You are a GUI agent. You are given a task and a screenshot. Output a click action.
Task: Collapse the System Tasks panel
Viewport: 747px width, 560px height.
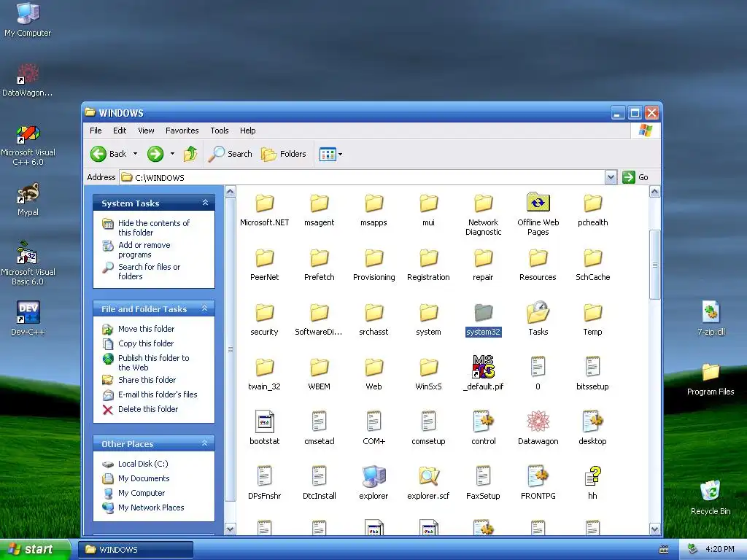(x=205, y=203)
